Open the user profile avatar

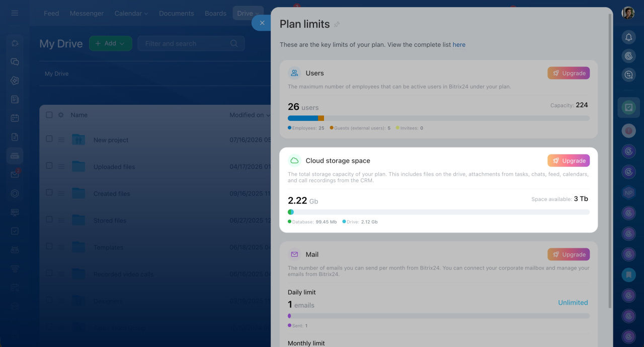click(628, 13)
